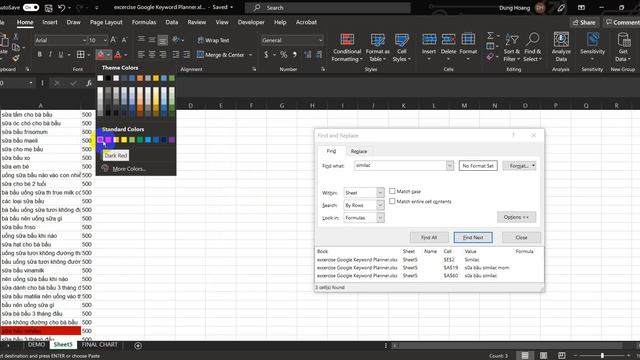
Task: Click the Undo arrow in the title bar
Action: [x=61, y=7]
